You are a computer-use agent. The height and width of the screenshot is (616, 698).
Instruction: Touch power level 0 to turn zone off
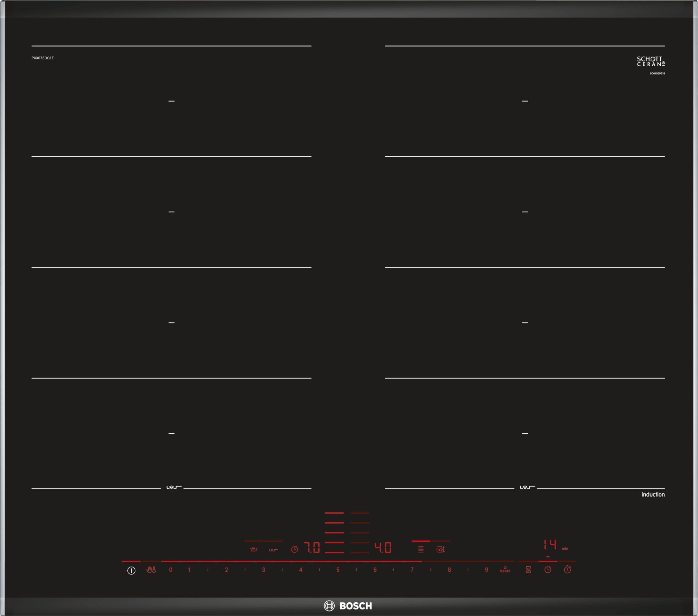click(171, 570)
